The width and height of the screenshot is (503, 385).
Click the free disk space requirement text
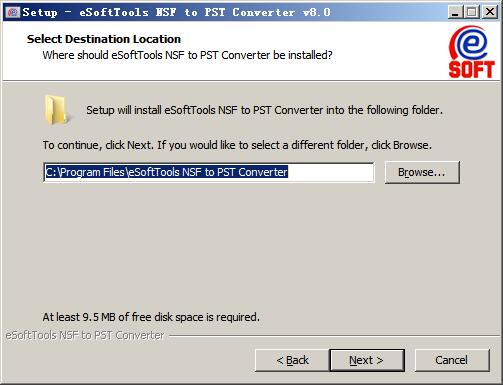(151, 317)
